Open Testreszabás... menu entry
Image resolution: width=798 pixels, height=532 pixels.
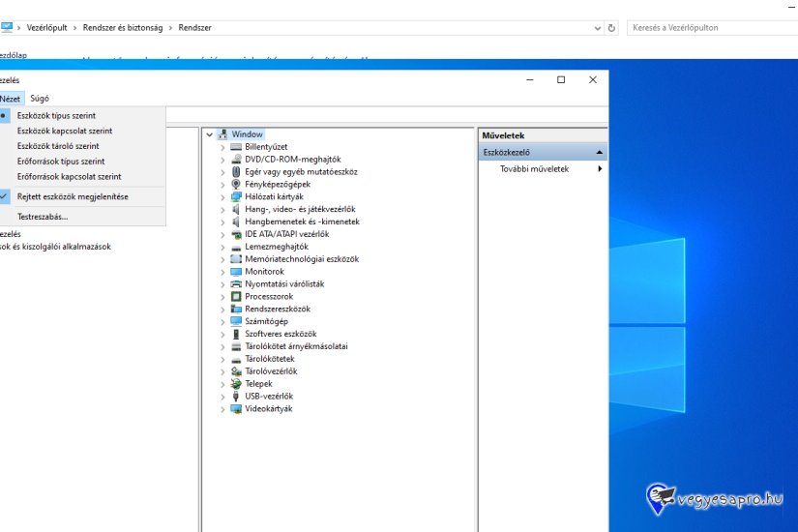tap(43, 217)
